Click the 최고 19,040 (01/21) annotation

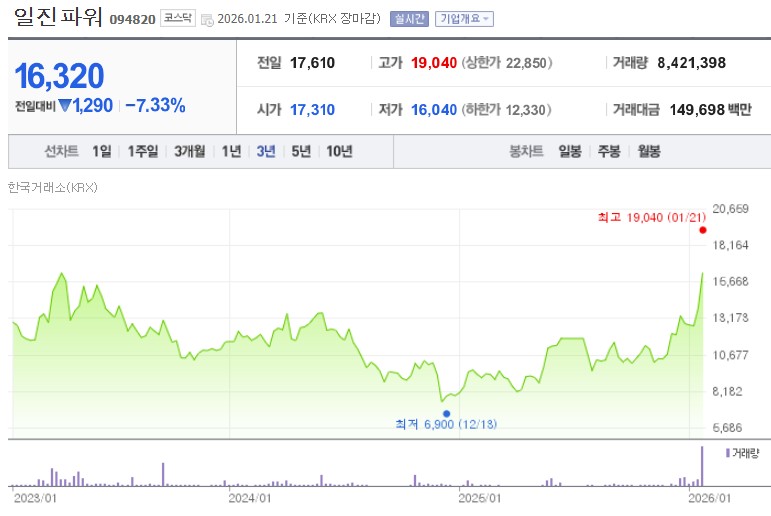[652, 217]
